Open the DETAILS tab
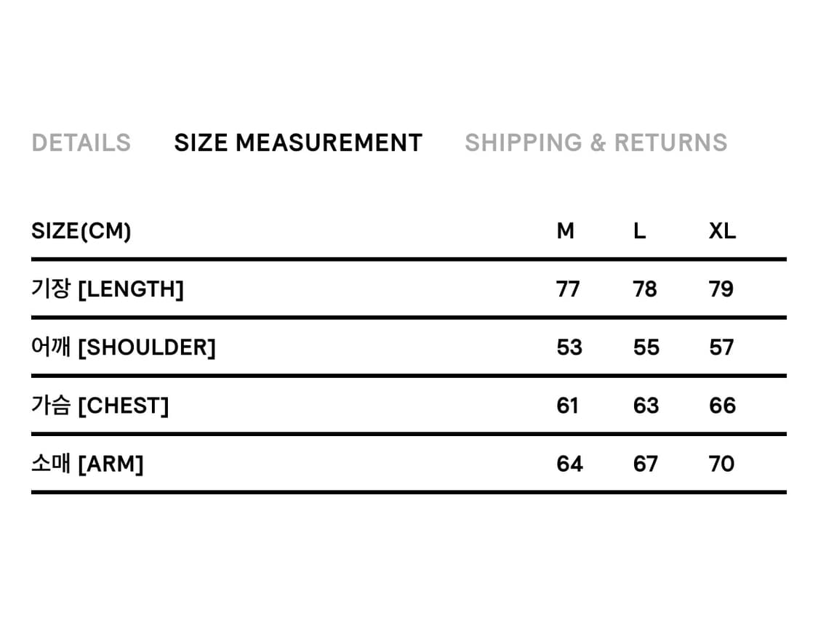The image size is (818, 644). coord(81,142)
